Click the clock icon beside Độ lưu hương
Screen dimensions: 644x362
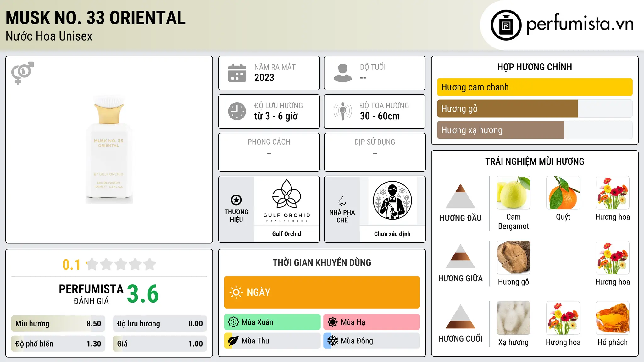[x=237, y=111]
